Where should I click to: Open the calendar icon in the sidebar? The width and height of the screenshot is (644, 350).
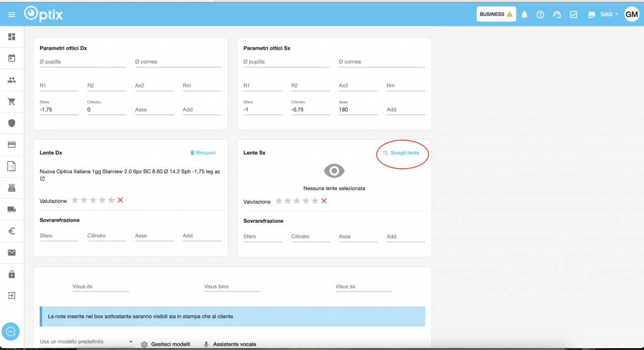11,59
